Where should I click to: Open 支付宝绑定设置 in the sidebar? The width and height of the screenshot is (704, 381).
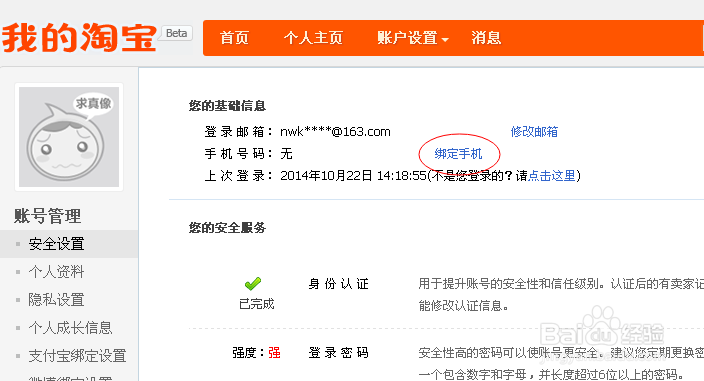coord(77,356)
